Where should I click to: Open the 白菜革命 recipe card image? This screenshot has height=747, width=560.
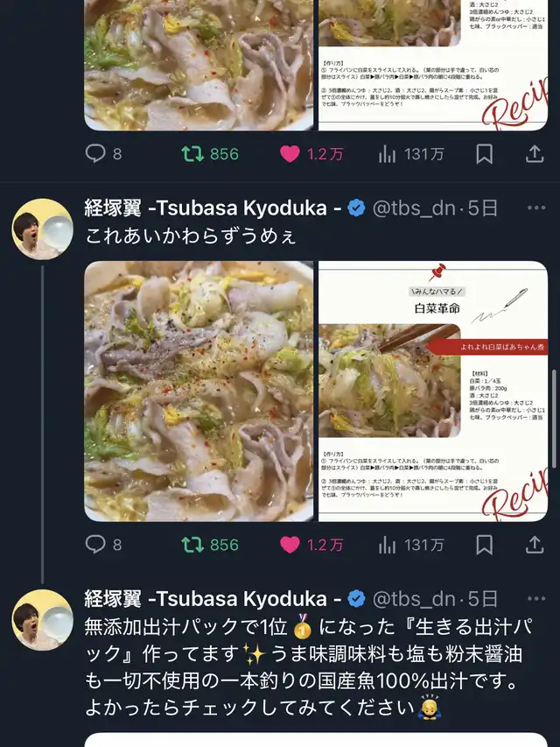[433, 391]
